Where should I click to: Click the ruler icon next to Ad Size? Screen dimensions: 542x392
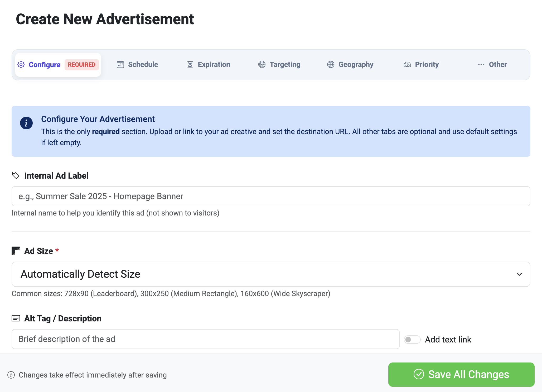tap(16, 251)
